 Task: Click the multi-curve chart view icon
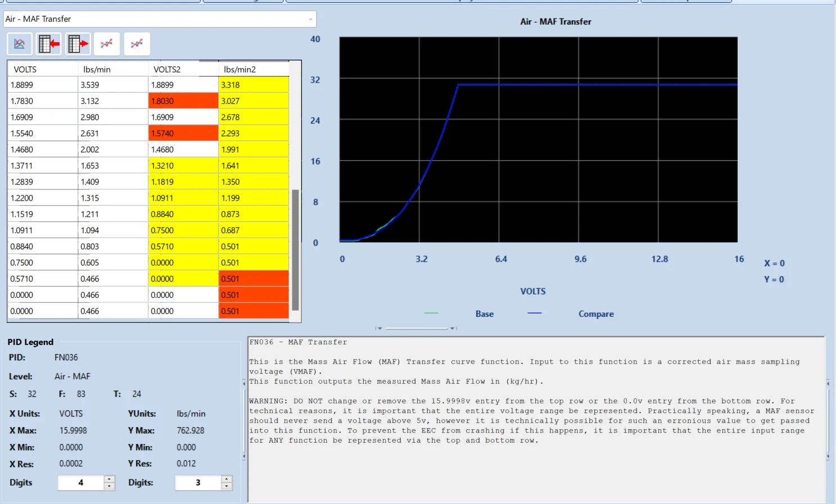[x=20, y=44]
